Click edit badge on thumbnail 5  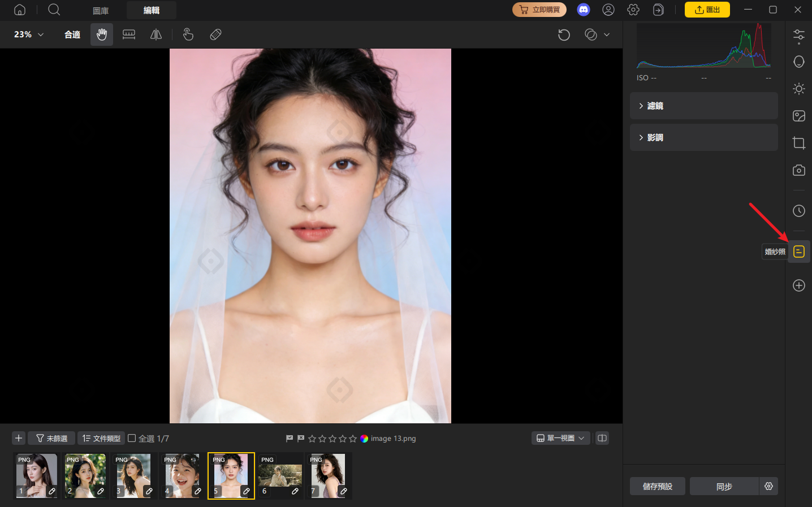pyautogui.click(x=247, y=491)
